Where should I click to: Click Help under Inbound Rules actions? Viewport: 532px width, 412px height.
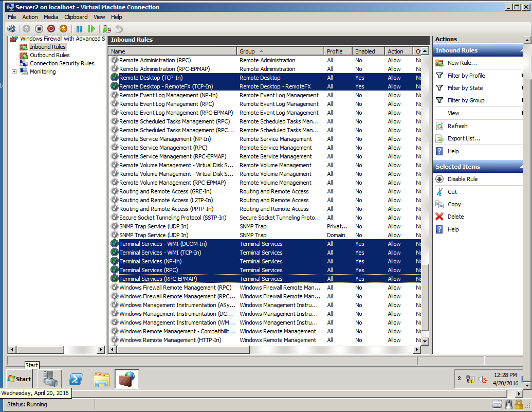(453, 151)
